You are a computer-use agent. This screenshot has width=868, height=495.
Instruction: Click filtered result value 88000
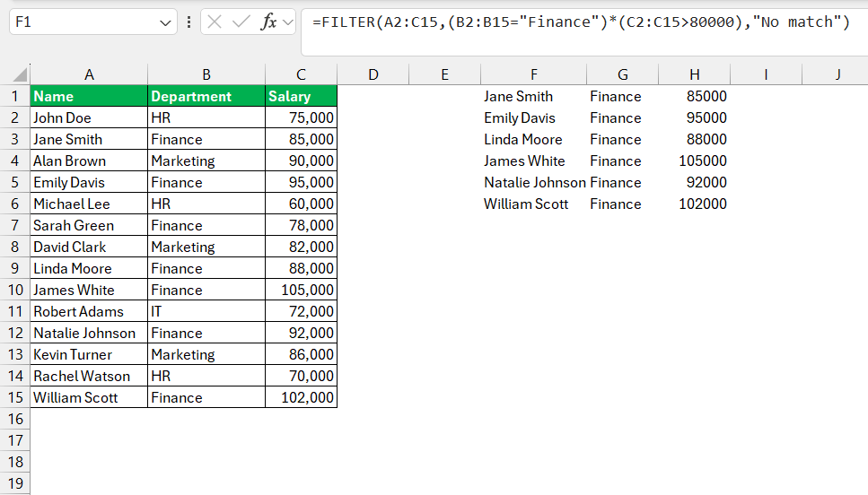click(x=694, y=139)
